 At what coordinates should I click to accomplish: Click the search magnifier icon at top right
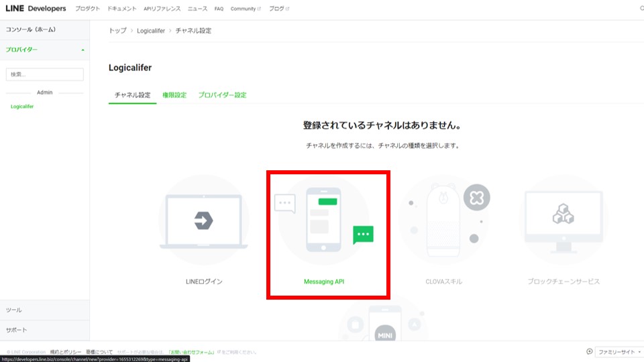tap(641, 9)
